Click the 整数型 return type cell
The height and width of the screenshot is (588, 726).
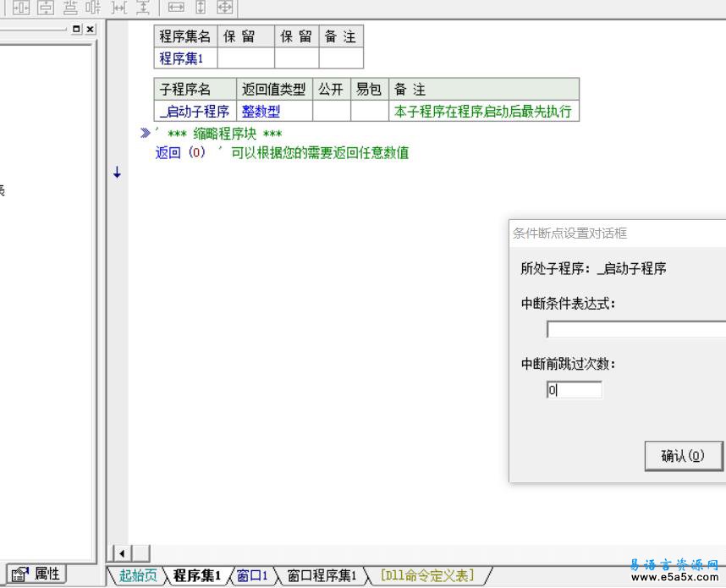(274, 111)
